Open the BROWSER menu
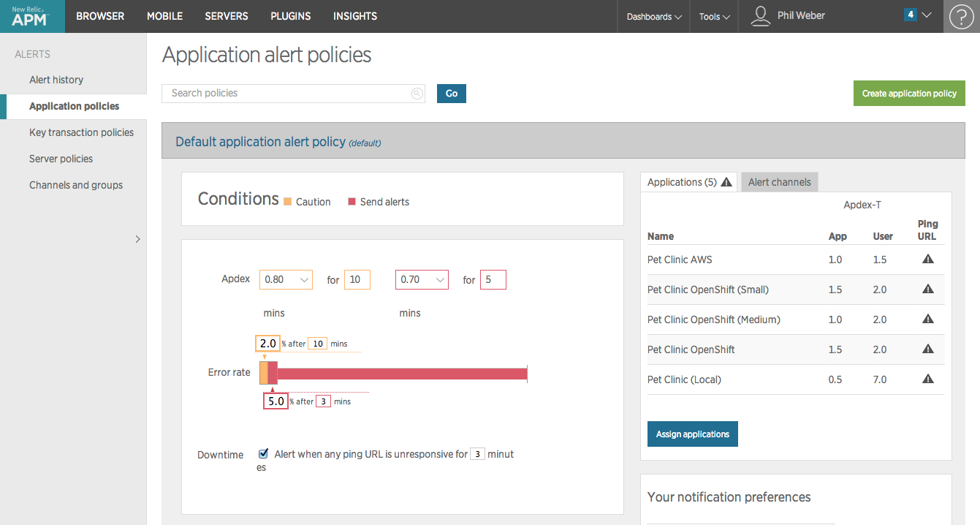 (100, 16)
